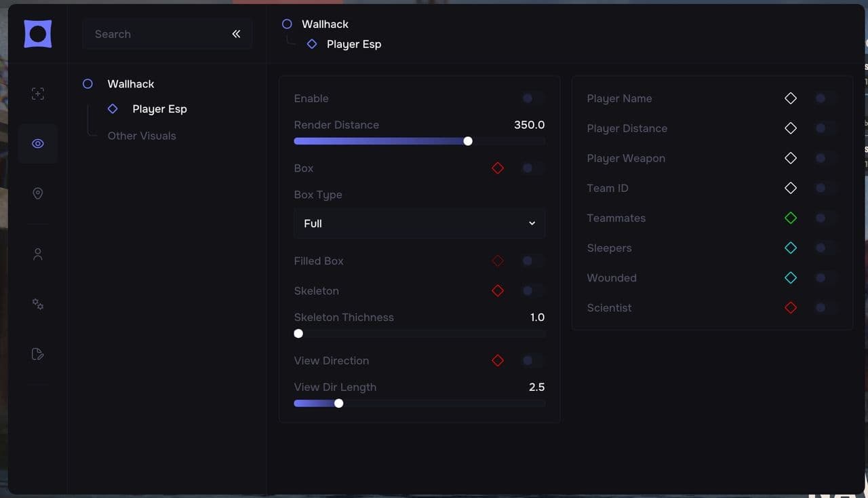Open the Other Visuals menu item
This screenshot has width=868, height=498.
[x=142, y=136]
